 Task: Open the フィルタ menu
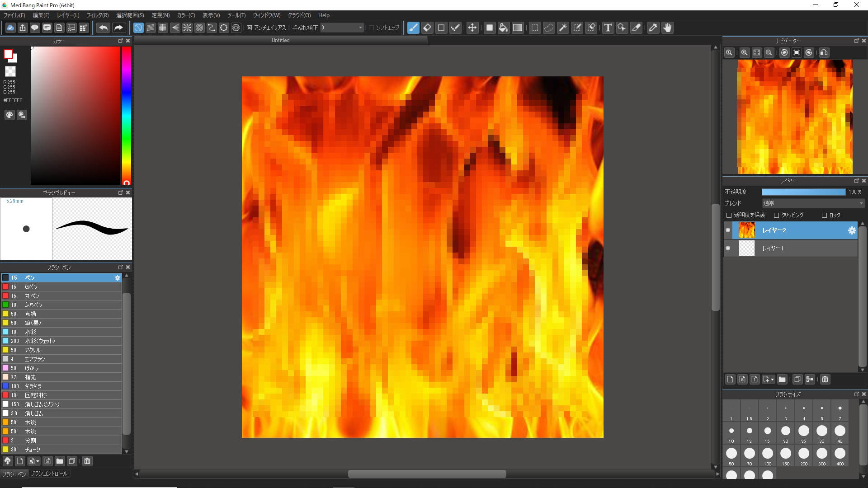pyautogui.click(x=97, y=15)
